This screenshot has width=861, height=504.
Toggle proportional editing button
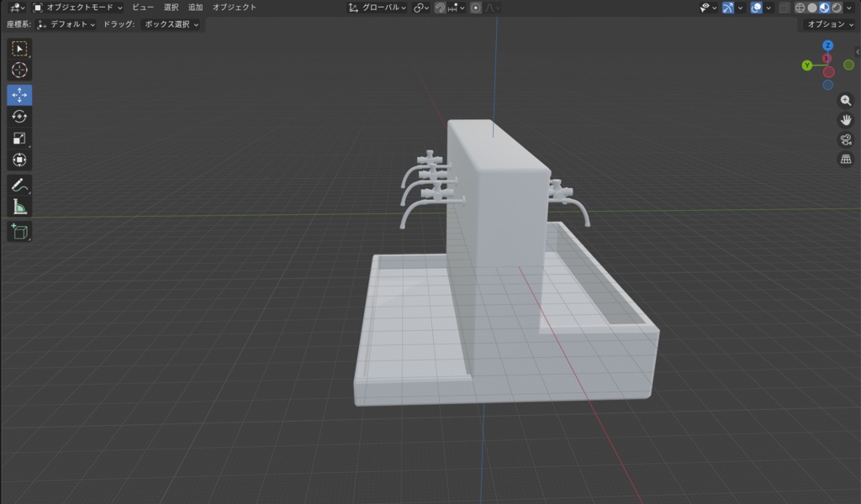click(476, 8)
